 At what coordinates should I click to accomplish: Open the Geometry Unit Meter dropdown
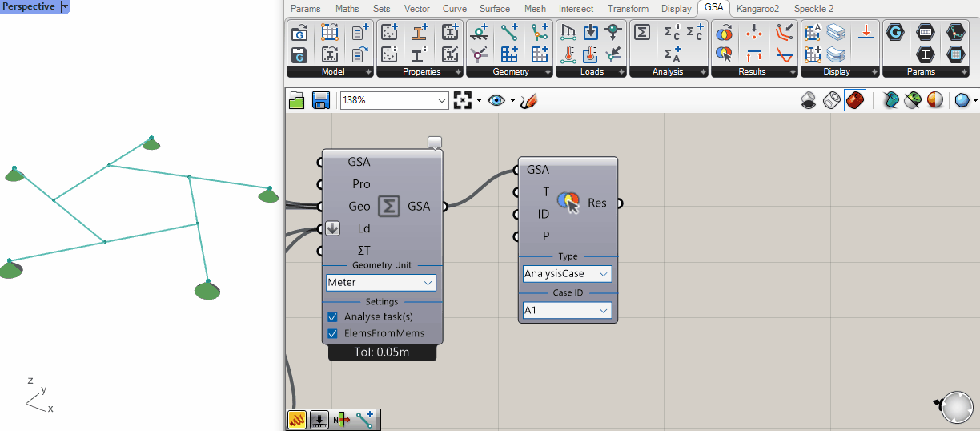(x=381, y=283)
